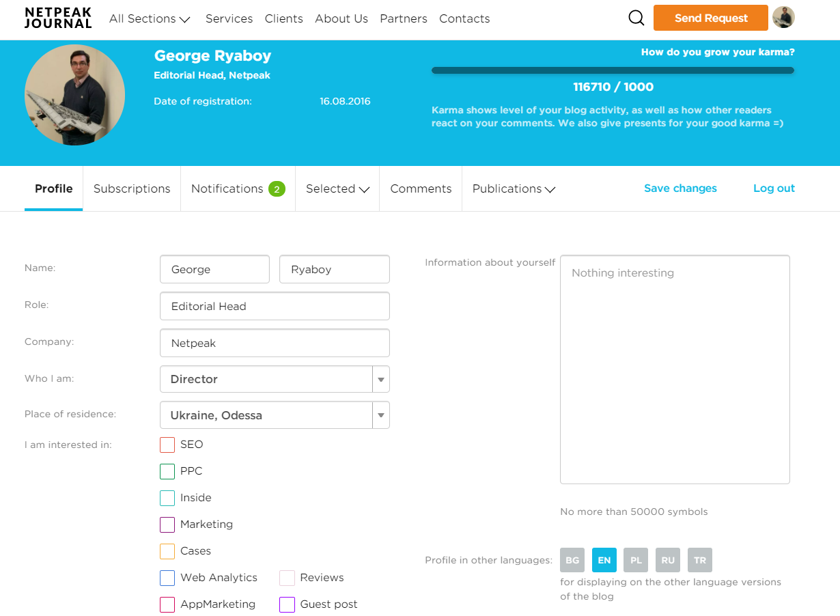Click the Log out link
Viewport: 840px width, 616px height.
pos(774,188)
